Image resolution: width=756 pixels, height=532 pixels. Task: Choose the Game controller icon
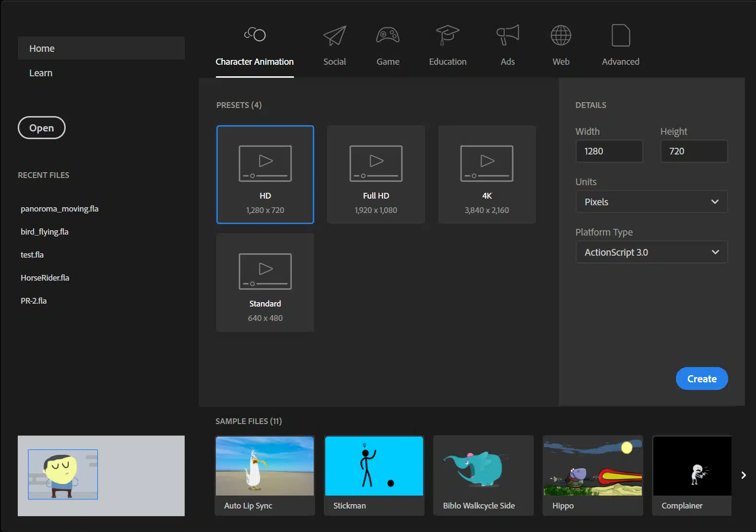pos(388,36)
